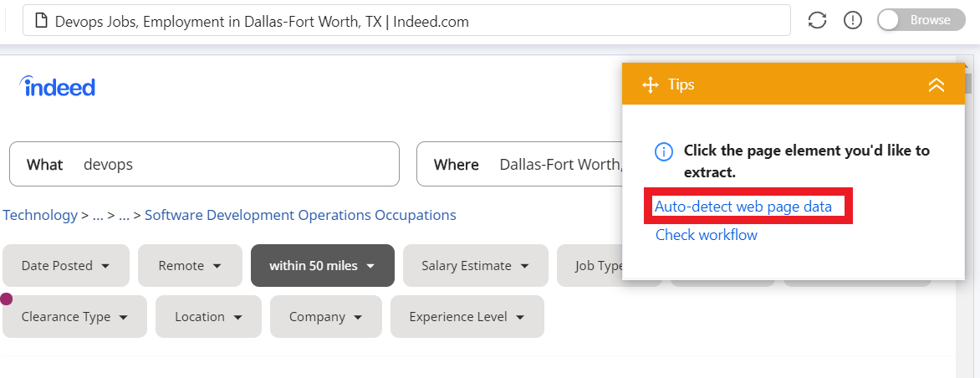Expand the Salary Estimate filter dropdown

[x=476, y=266]
